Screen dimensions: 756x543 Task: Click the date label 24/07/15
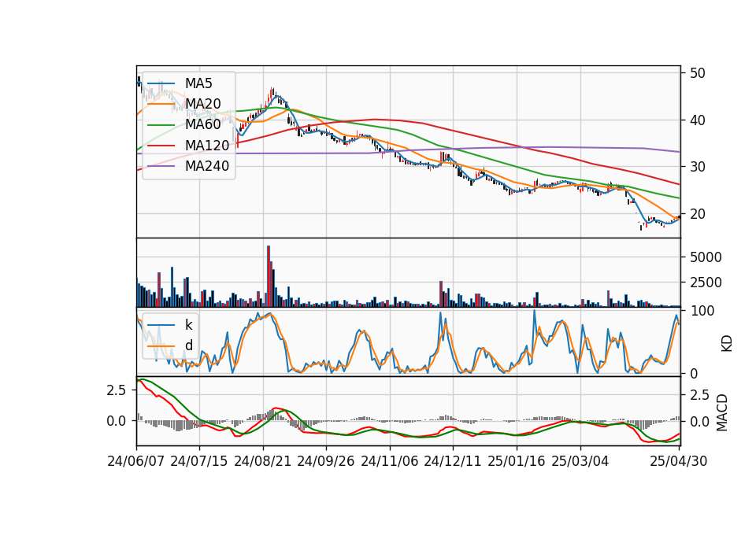pos(198,461)
